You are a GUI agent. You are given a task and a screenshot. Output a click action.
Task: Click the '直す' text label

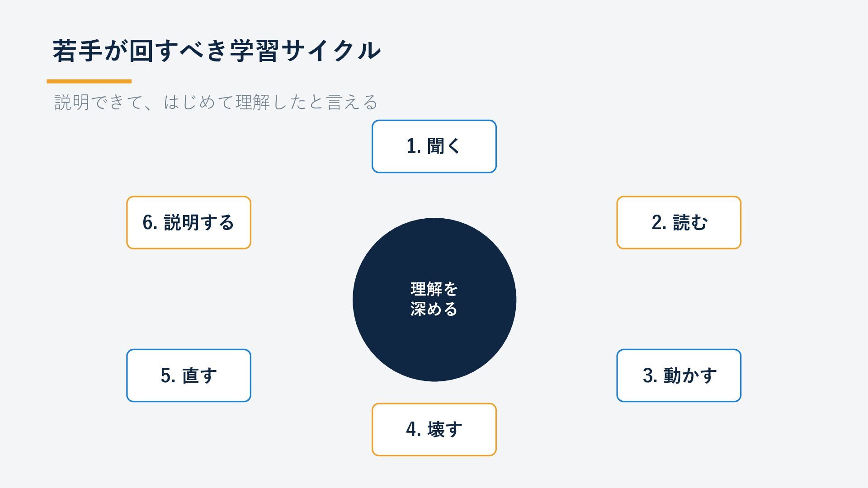pyautogui.click(x=199, y=375)
